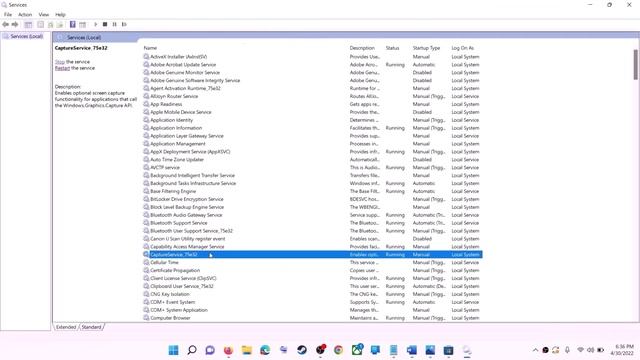Open the View menu

(44, 14)
